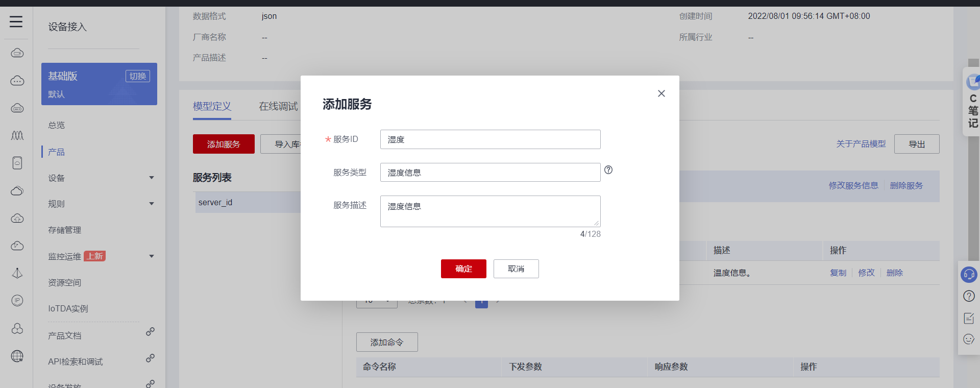This screenshot has height=388, width=980.
Task: Close the 添加服务 dialog with X
Action: pyautogui.click(x=661, y=93)
